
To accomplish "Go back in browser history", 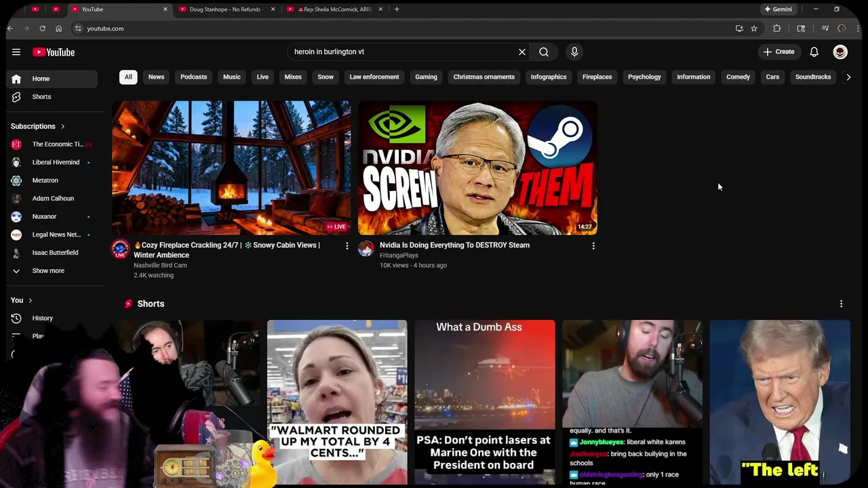I will [9, 28].
